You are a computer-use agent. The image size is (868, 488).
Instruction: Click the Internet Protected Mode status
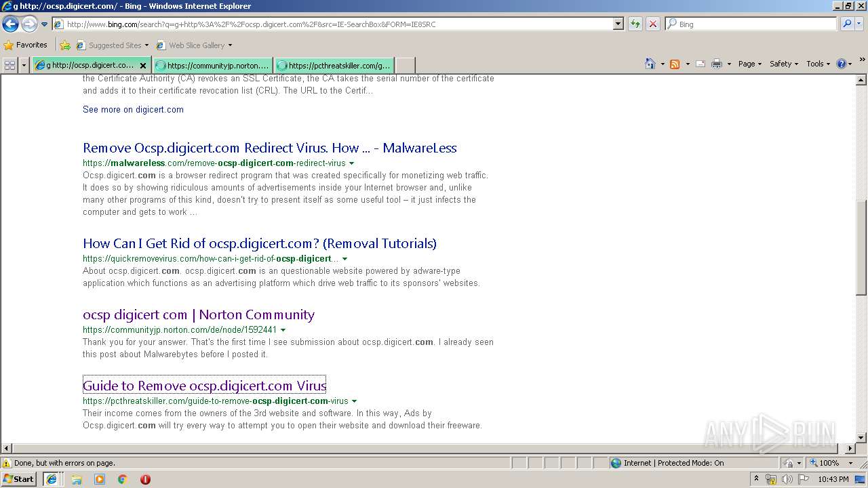coord(667,463)
